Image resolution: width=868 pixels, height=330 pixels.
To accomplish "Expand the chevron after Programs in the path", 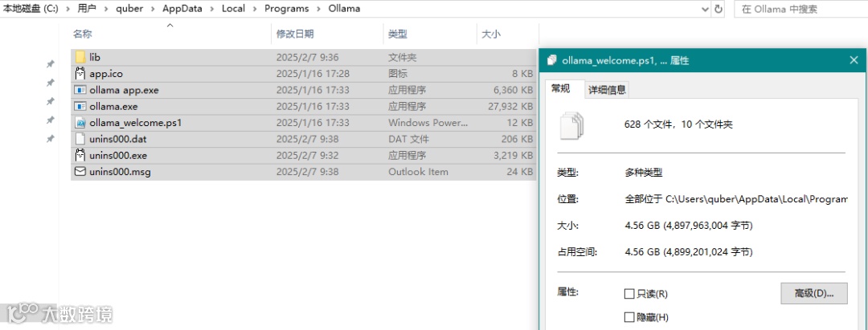I will click(x=317, y=9).
